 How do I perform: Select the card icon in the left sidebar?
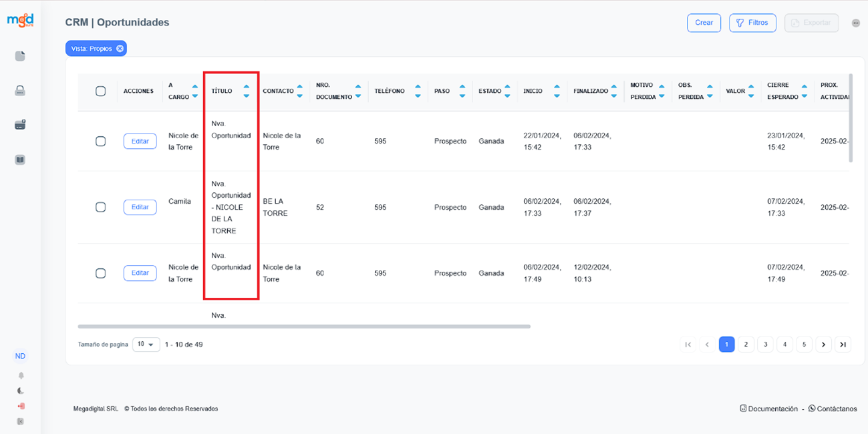click(x=20, y=125)
